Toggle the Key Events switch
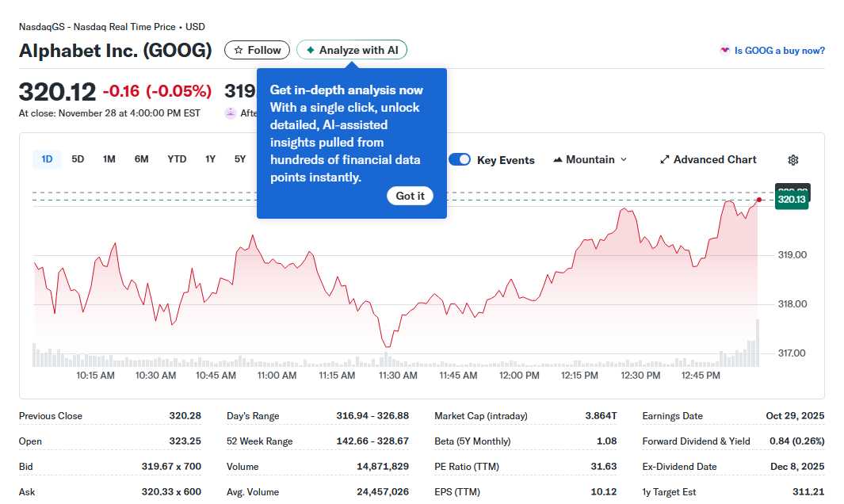This screenshot has width=844, height=504. point(460,160)
